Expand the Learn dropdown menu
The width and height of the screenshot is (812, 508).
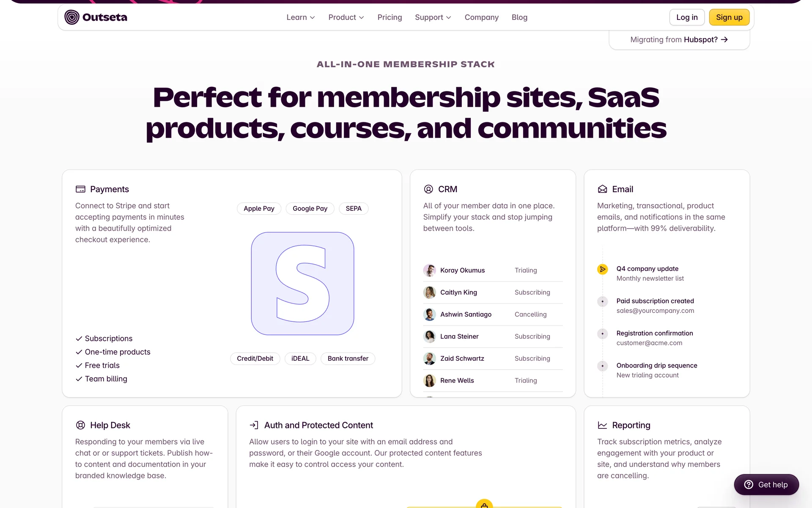tap(301, 17)
